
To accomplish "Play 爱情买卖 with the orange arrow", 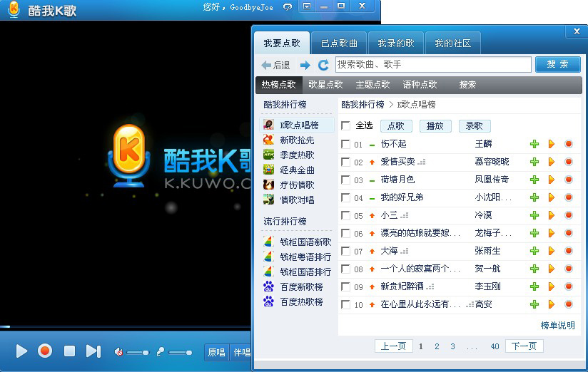I will tap(551, 162).
